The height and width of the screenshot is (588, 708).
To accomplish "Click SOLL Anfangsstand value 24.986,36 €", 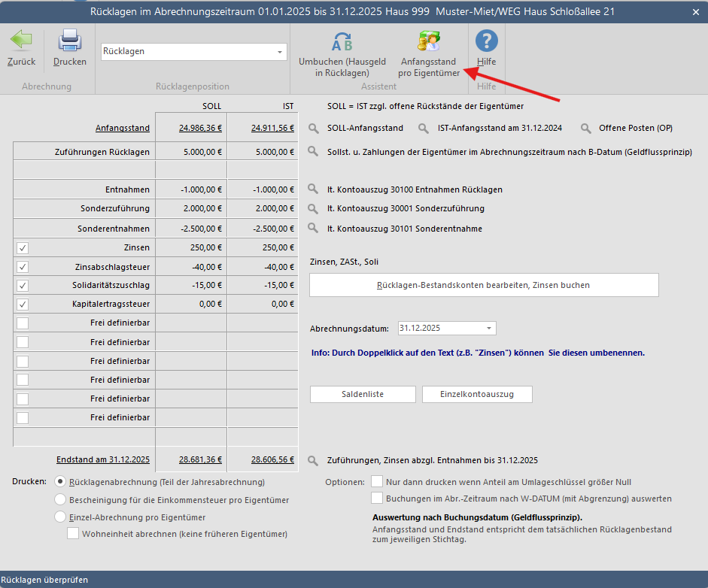I will pos(200,128).
